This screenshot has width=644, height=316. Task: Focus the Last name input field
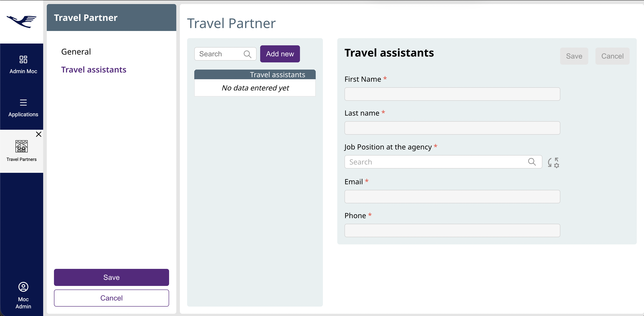click(x=452, y=128)
